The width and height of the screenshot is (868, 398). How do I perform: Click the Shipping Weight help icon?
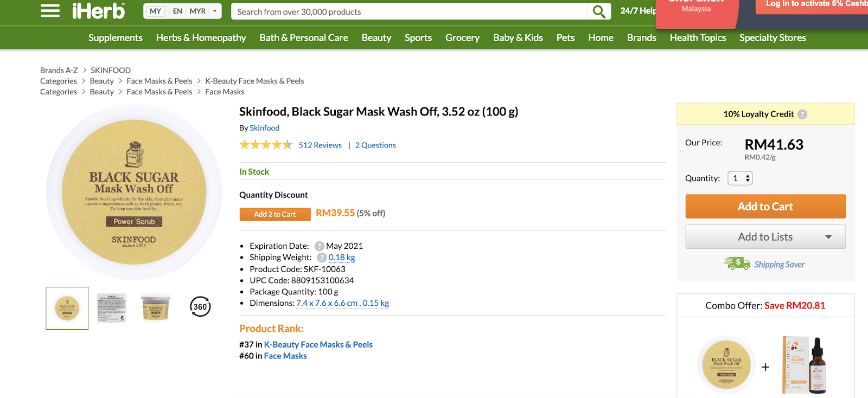tap(322, 258)
